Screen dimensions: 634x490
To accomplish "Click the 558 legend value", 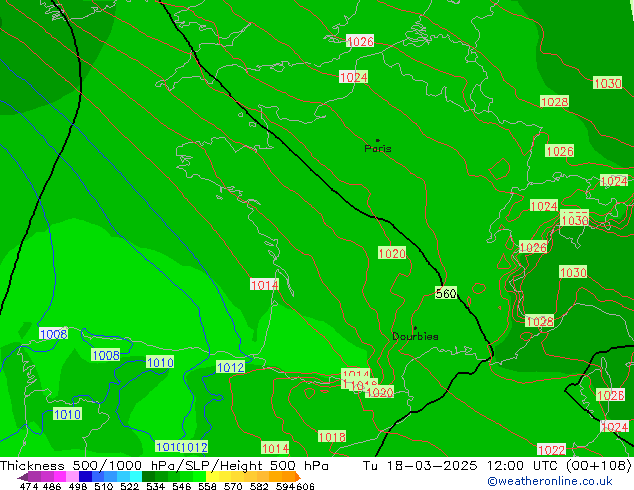I will click(207, 486).
